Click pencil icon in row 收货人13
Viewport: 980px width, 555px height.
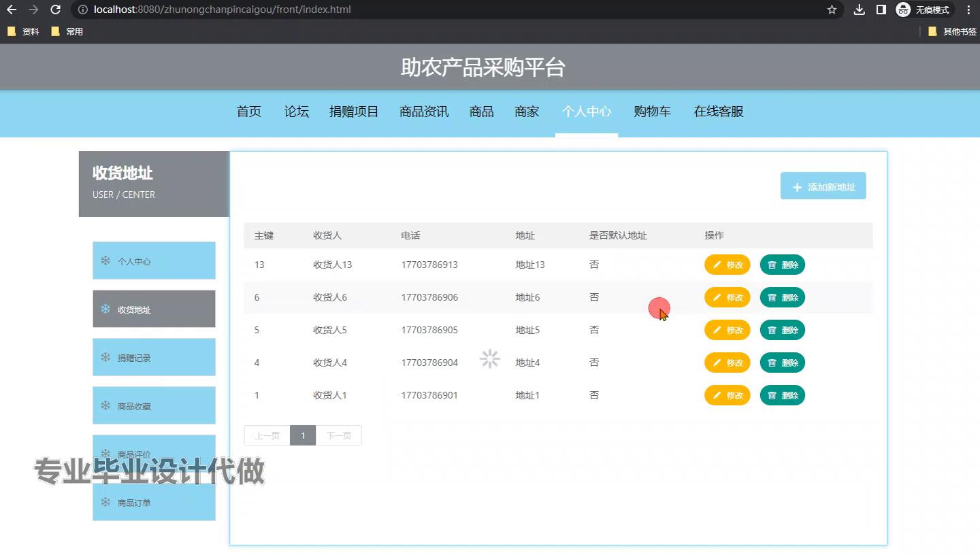(x=717, y=265)
